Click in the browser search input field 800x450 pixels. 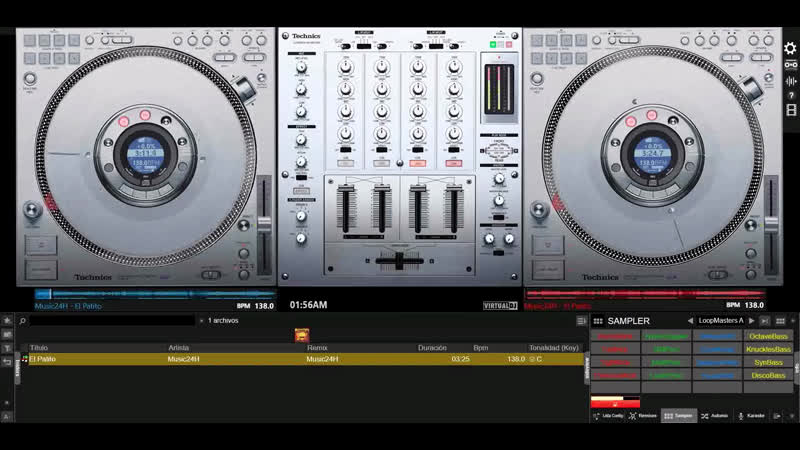click(x=112, y=321)
